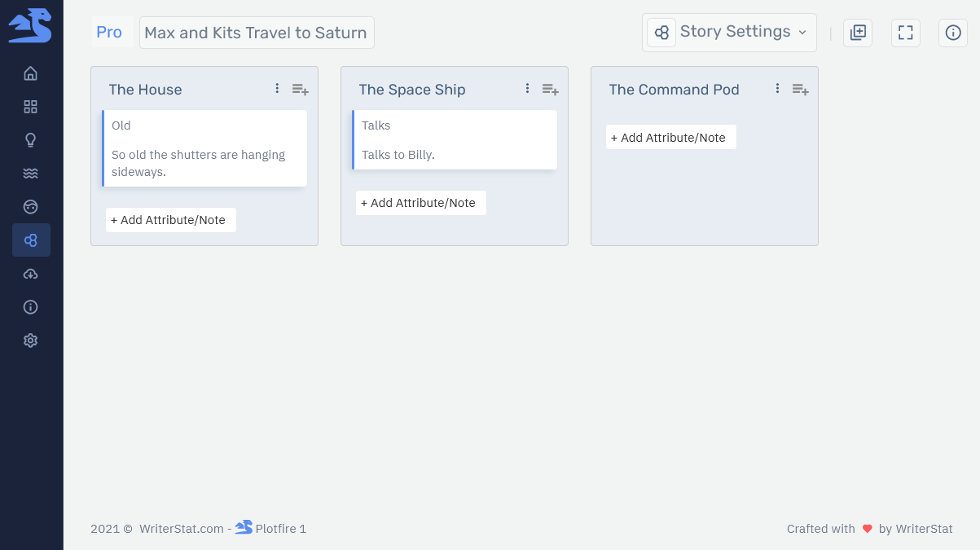Click Add Attribute/Note on The Command Pod
The image size is (980, 550).
pos(670,137)
